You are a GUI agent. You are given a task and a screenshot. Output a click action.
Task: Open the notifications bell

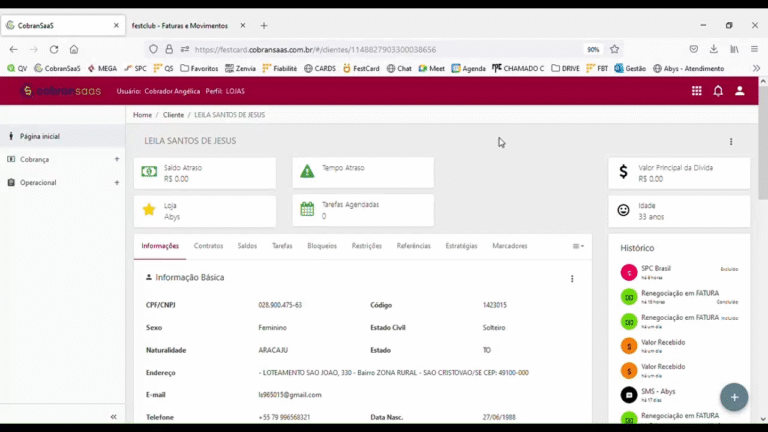tap(718, 91)
